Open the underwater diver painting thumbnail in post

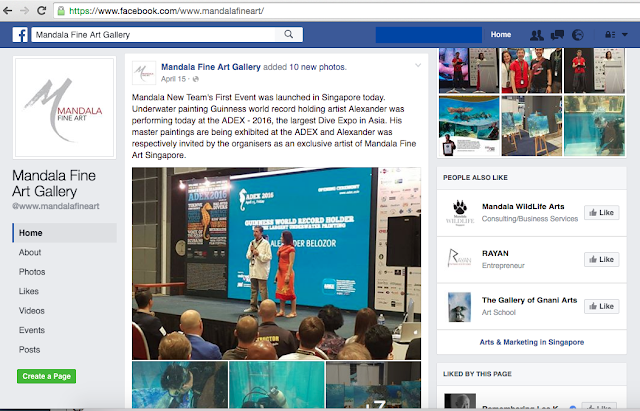[180, 384]
